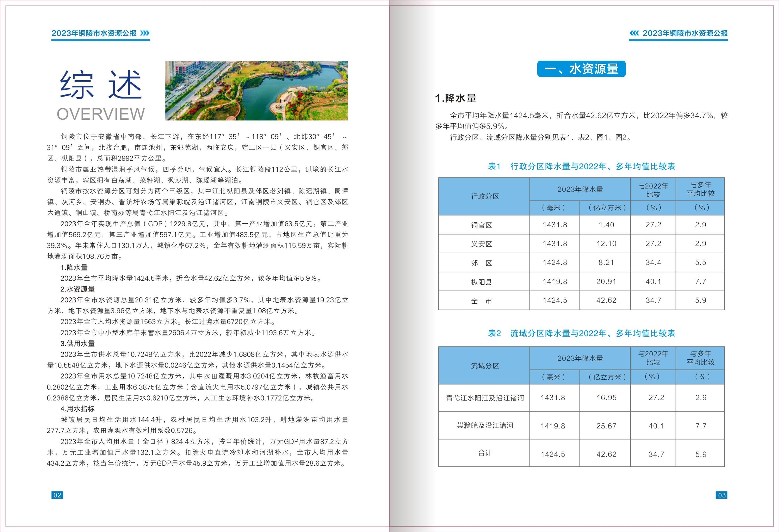Screen dimensions: 779x532
Task: Click value 25.67 in table 2
Action: click(x=606, y=426)
